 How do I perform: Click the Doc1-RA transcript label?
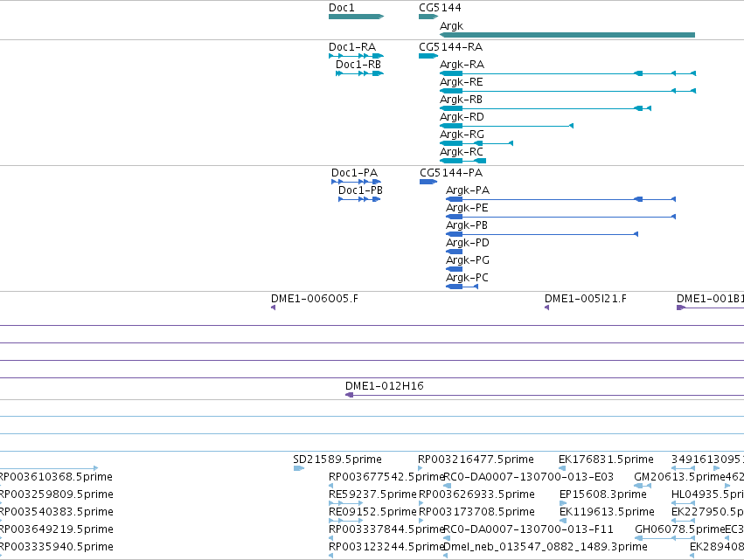352,47
